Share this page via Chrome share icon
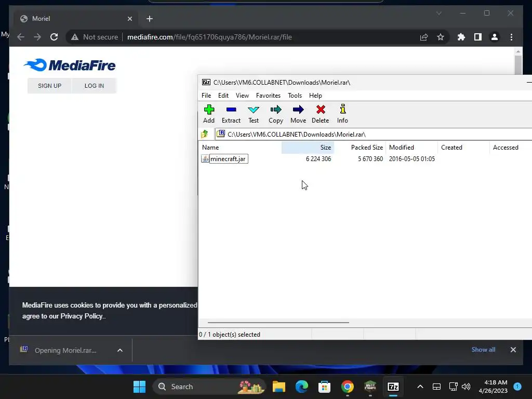 pyautogui.click(x=424, y=37)
